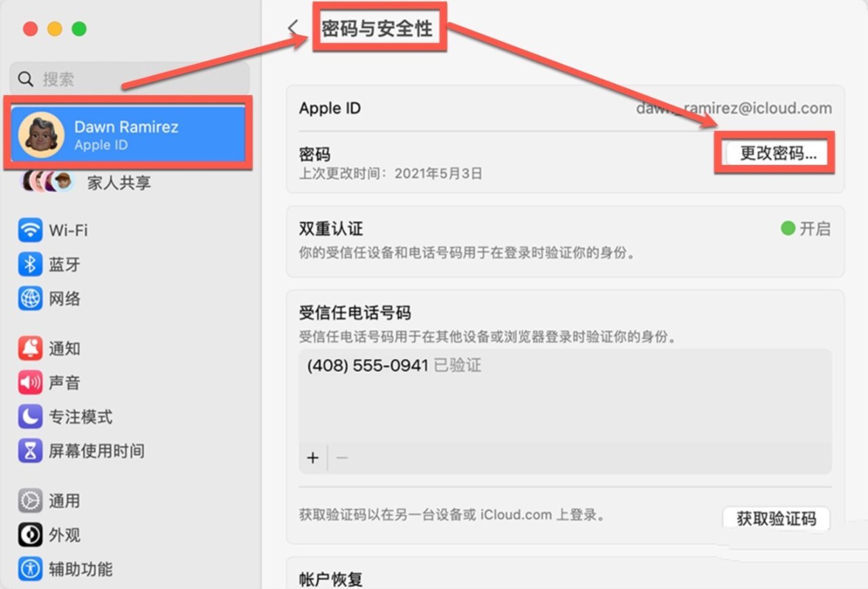Click the Family Sharing (家人共享) avatars
The image size is (868, 589).
47,181
